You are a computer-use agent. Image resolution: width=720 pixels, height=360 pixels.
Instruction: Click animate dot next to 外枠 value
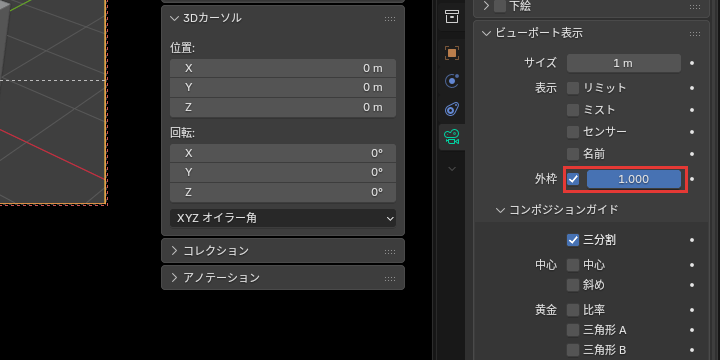[x=692, y=179]
